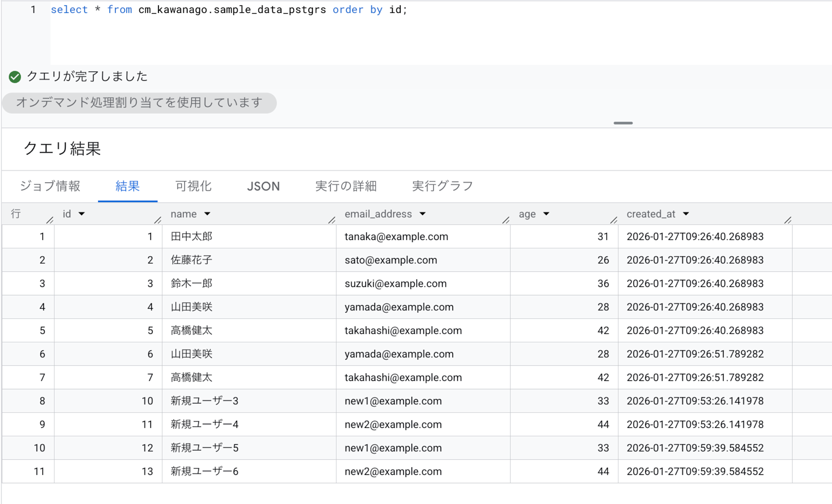
Task: Click the resize handle of the 行 column
Action: [50, 220]
